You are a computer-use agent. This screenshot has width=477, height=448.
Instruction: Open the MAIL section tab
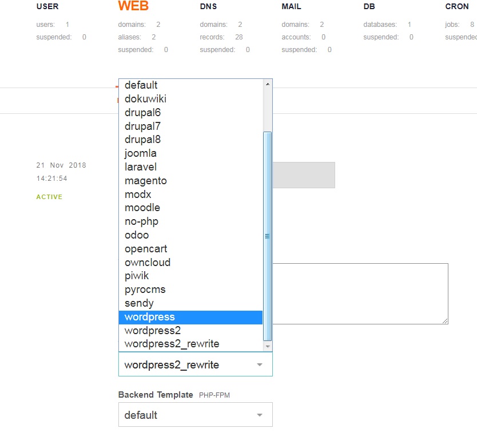point(291,6)
